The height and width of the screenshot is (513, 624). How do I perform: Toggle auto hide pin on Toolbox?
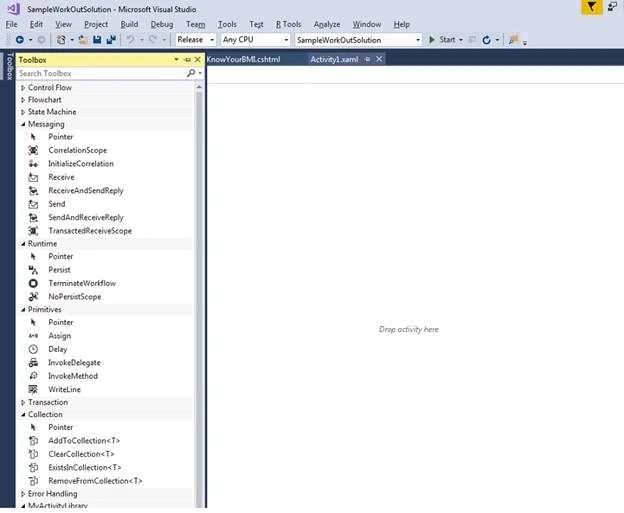(x=187, y=60)
